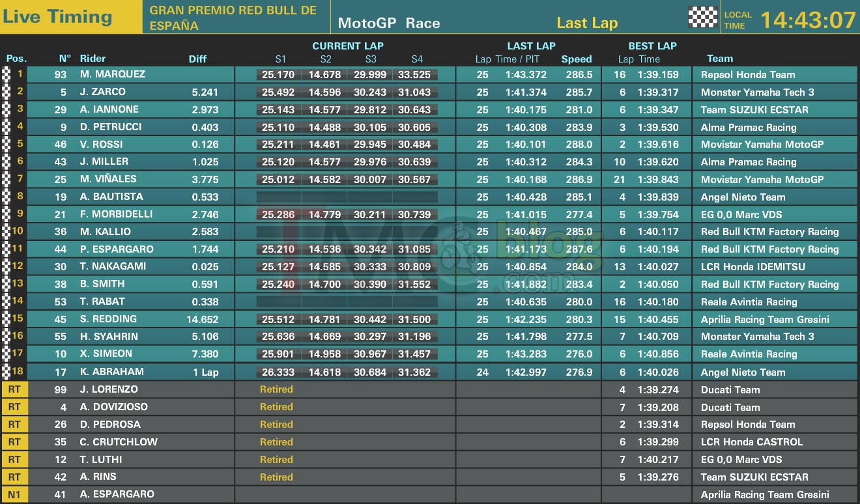Click the S1 sector column header

[281, 59]
